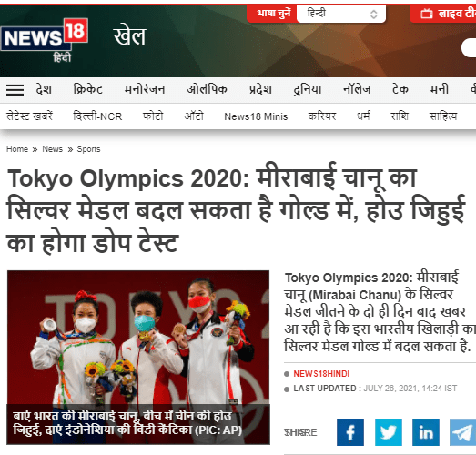The width and height of the screenshot is (476, 455).
Task: Open the लेटेस्ट खबरें link
Action: [29, 116]
